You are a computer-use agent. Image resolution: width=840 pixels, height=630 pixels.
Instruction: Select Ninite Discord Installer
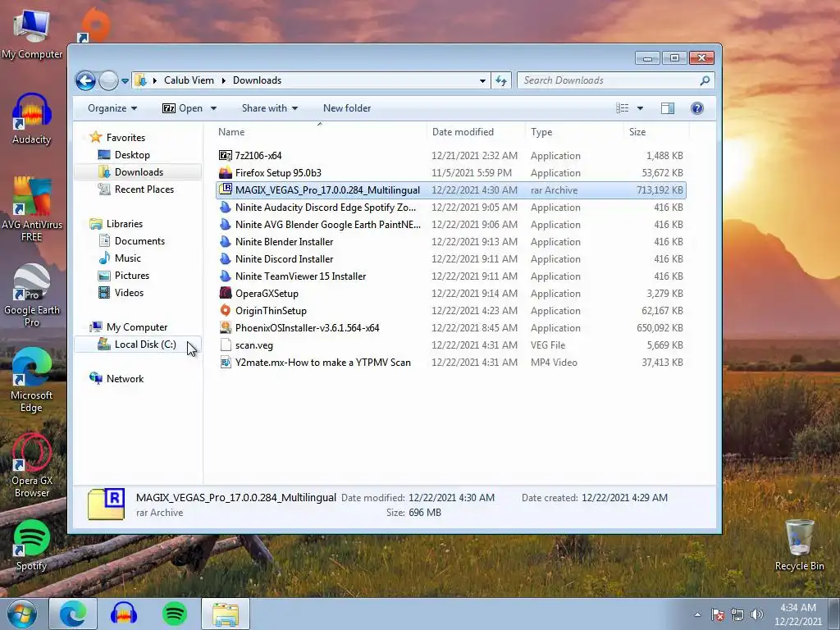click(284, 258)
